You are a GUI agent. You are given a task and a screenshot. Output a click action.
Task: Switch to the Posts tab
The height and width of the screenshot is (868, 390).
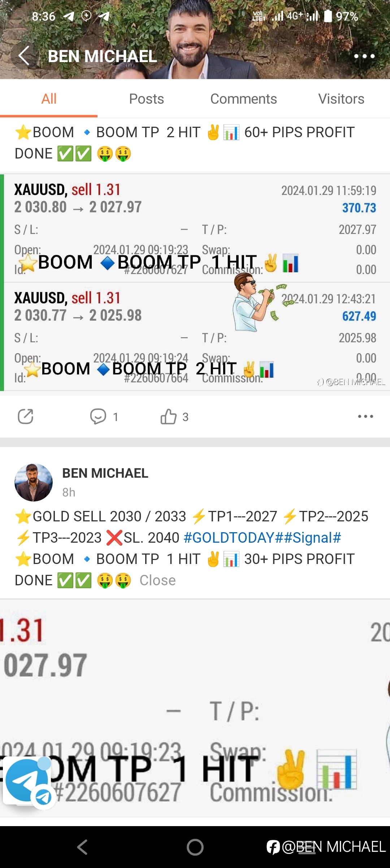click(146, 99)
